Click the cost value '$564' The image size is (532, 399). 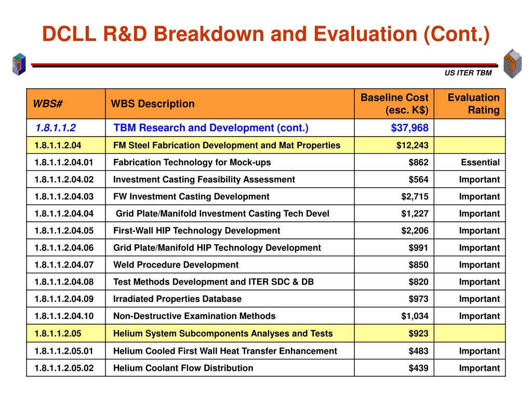point(418,179)
